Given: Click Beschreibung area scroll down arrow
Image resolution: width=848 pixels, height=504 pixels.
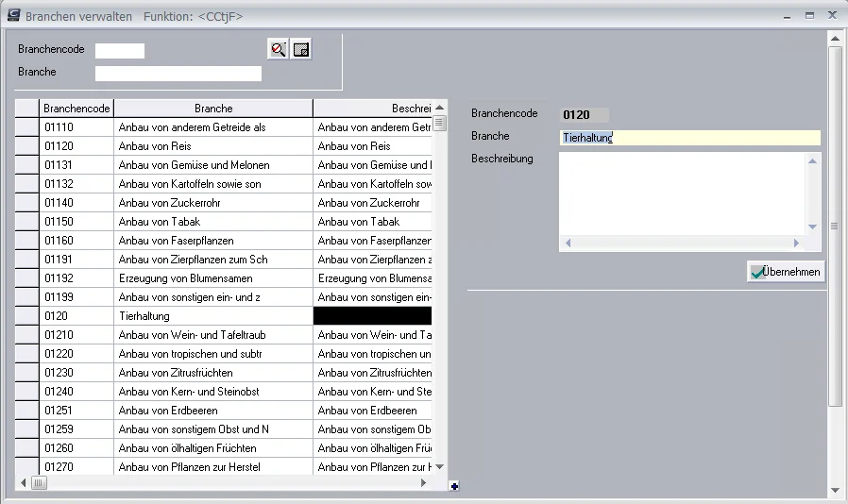Looking at the screenshot, I should 812,227.
